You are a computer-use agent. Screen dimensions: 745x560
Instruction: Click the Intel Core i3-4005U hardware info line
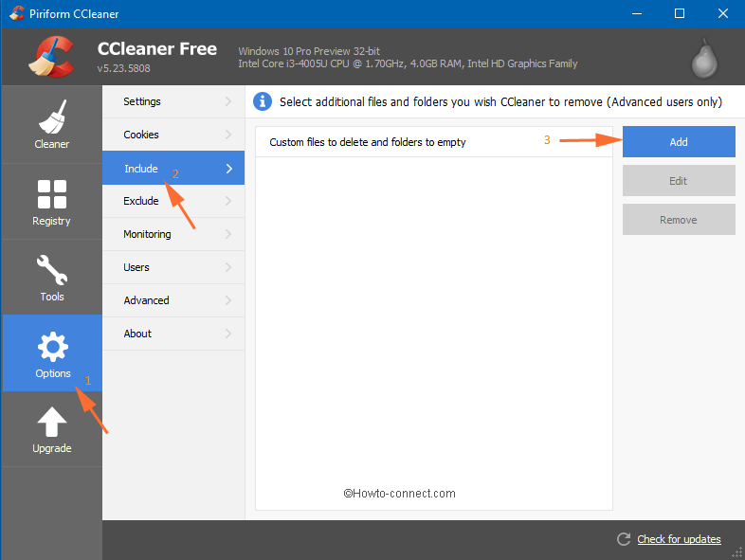click(x=408, y=63)
